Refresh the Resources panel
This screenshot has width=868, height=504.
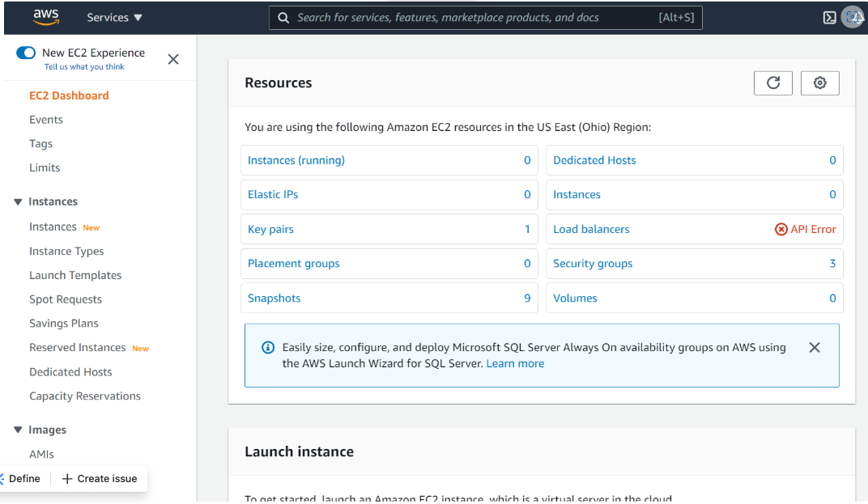pyautogui.click(x=772, y=83)
